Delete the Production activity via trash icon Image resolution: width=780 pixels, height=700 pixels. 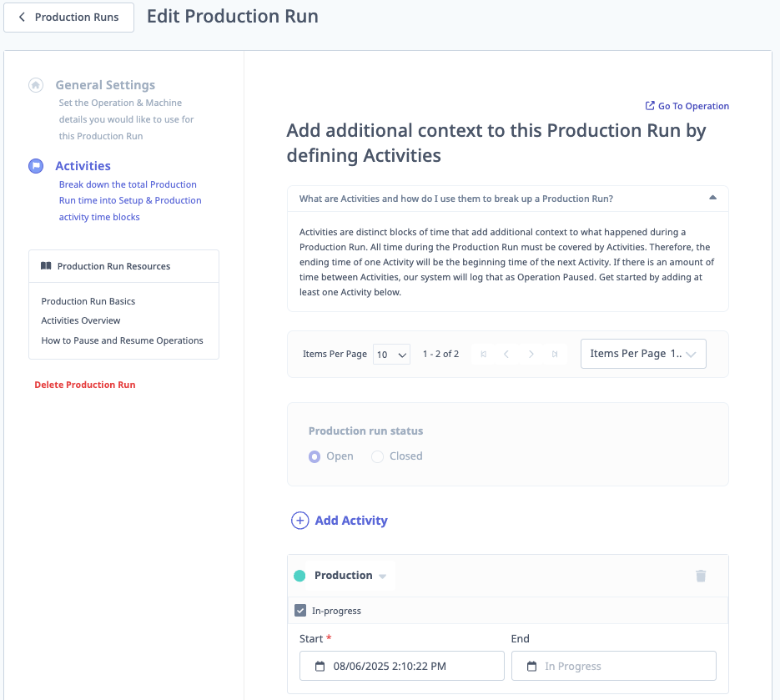[701, 576]
